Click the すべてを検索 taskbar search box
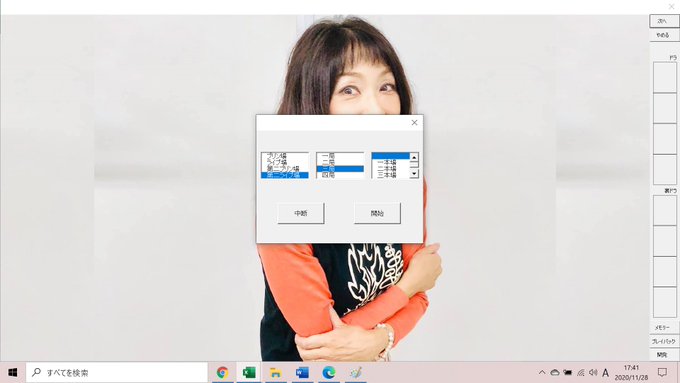The height and width of the screenshot is (383, 680). pyautogui.click(x=117, y=373)
